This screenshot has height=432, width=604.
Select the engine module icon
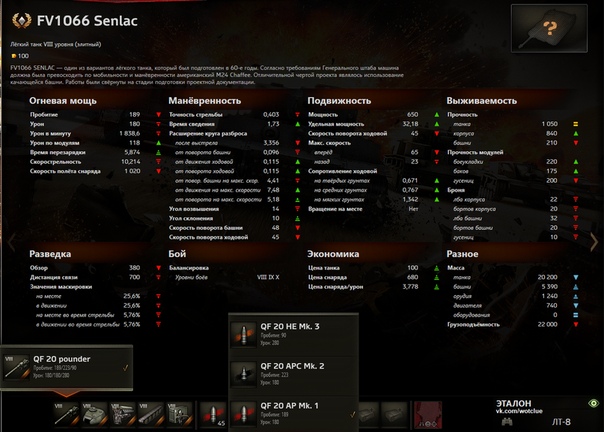tap(122, 415)
